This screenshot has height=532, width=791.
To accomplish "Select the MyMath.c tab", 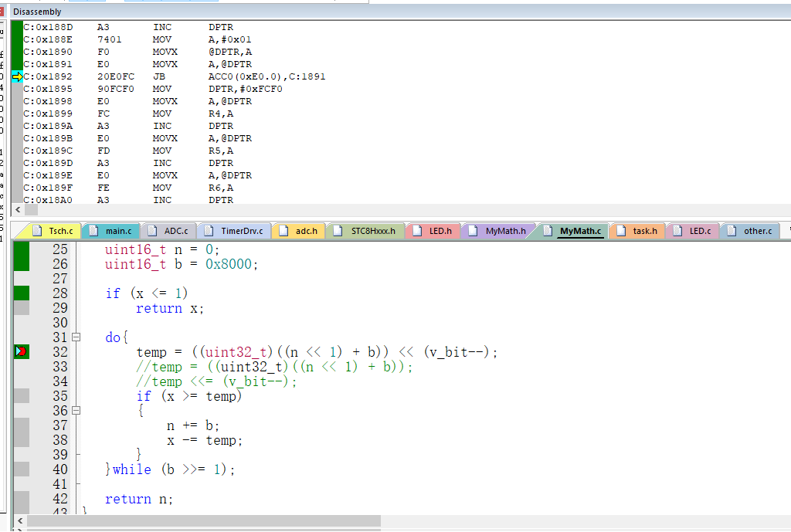I will 572,231.
